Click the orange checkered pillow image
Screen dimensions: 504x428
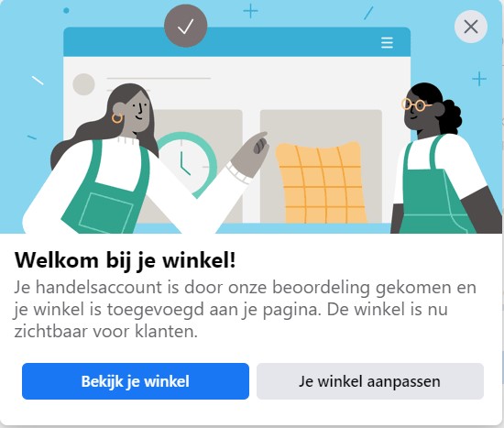(321, 182)
